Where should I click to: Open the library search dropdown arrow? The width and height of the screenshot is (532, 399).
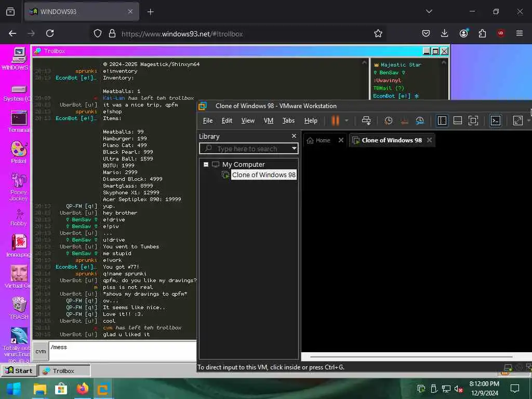click(294, 149)
